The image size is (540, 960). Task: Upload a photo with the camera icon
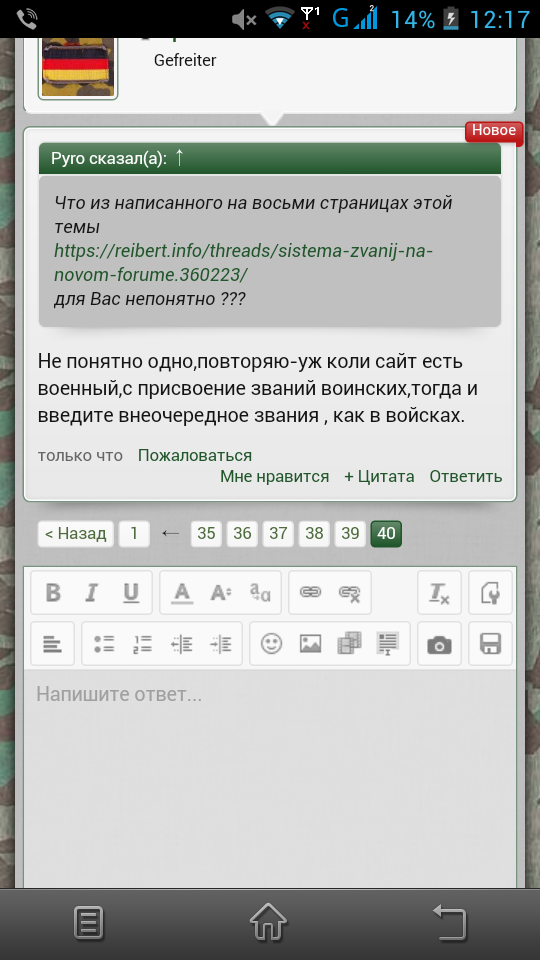click(x=439, y=643)
